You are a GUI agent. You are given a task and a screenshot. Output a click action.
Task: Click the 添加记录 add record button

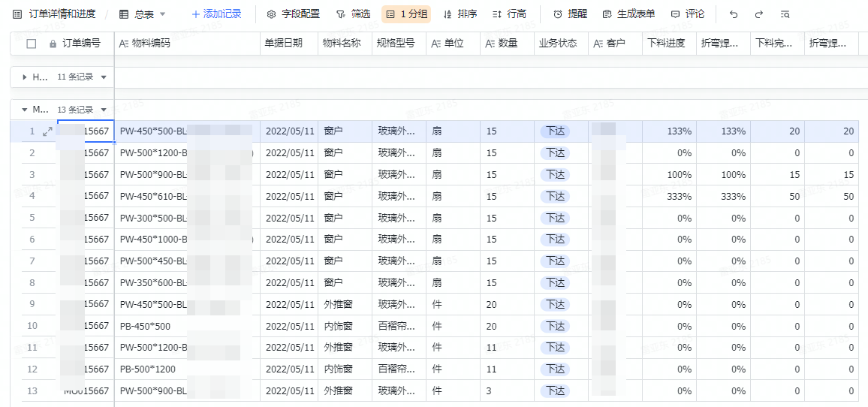tap(216, 14)
